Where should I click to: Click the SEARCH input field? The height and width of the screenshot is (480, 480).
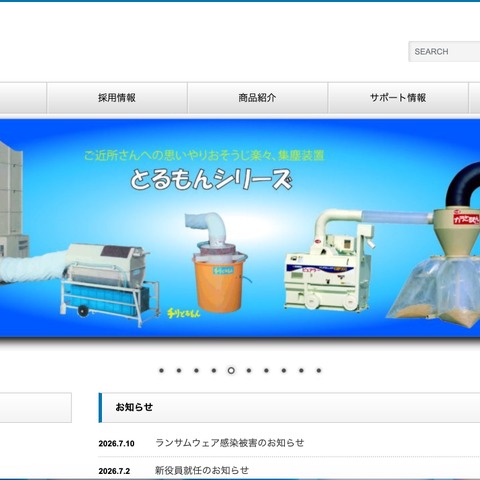click(x=445, y=52)
